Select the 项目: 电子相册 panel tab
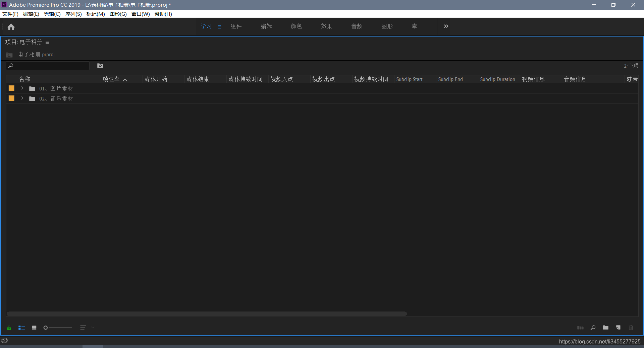 coord(23,42)
